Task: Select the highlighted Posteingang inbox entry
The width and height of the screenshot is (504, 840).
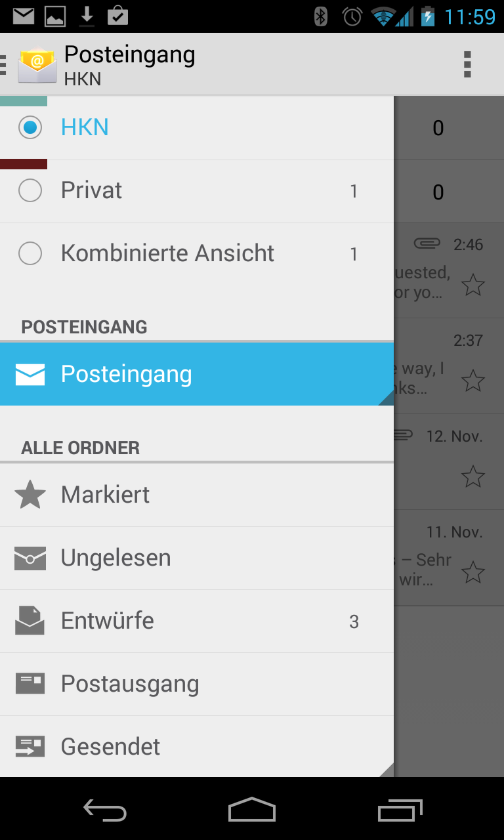Action: [126, 374]
